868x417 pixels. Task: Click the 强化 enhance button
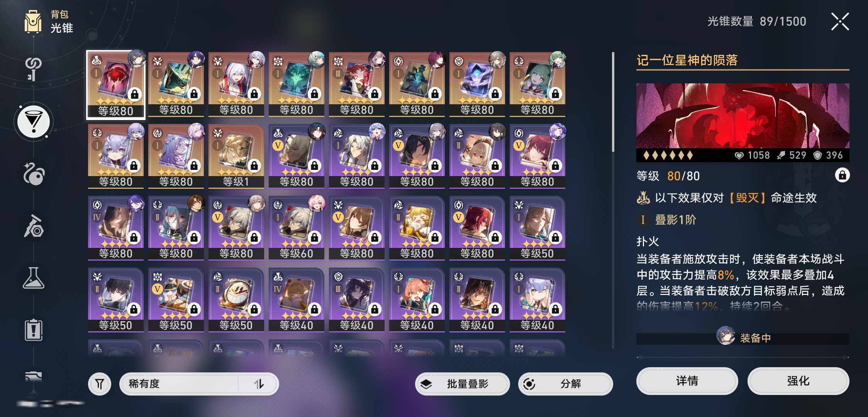coord(798,381)
